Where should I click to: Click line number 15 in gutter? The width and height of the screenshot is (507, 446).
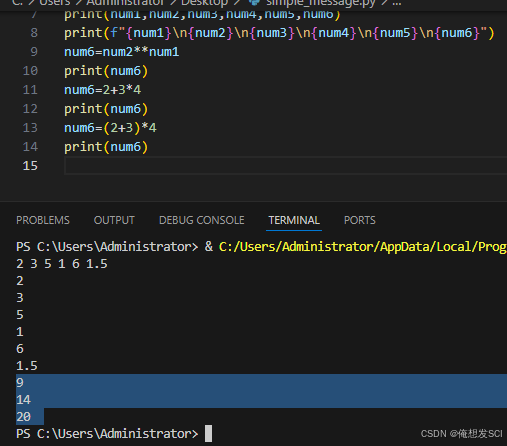pos(30,166)
